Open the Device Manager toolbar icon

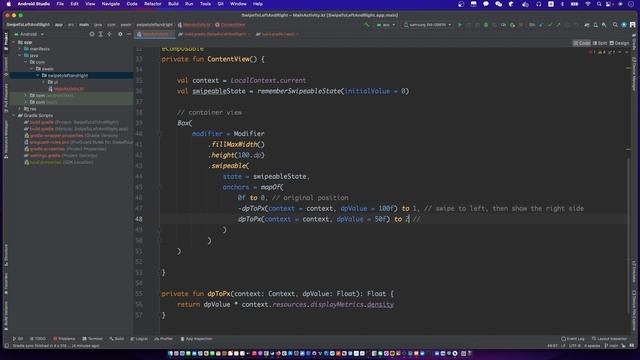(x=596, y=25)
